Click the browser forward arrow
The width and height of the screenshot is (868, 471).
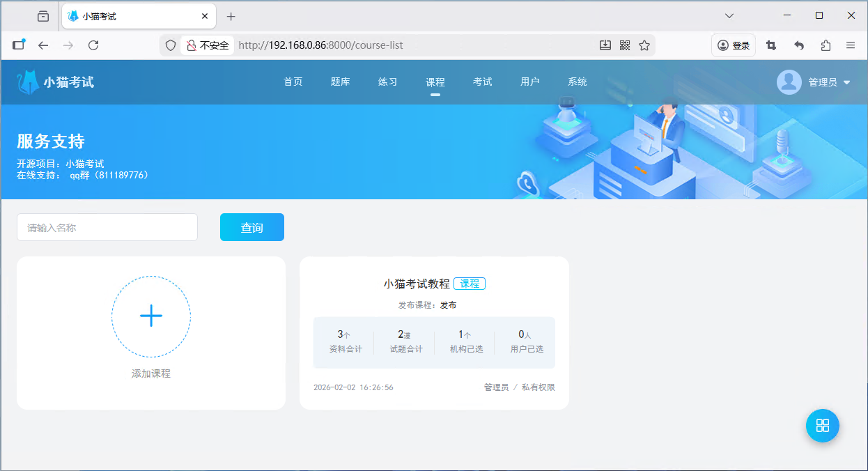(68, 45)
